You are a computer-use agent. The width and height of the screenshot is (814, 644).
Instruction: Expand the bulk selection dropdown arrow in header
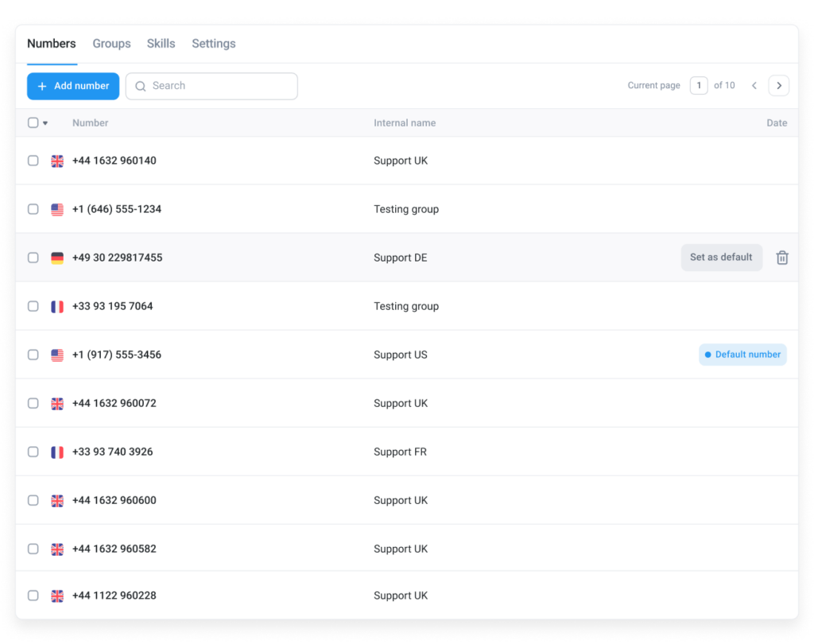pos(45,123)
